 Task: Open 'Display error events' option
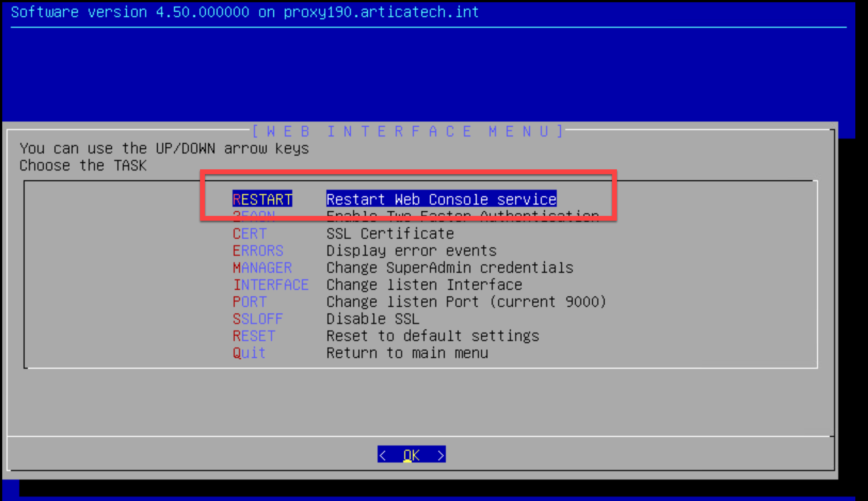point(411,251)
